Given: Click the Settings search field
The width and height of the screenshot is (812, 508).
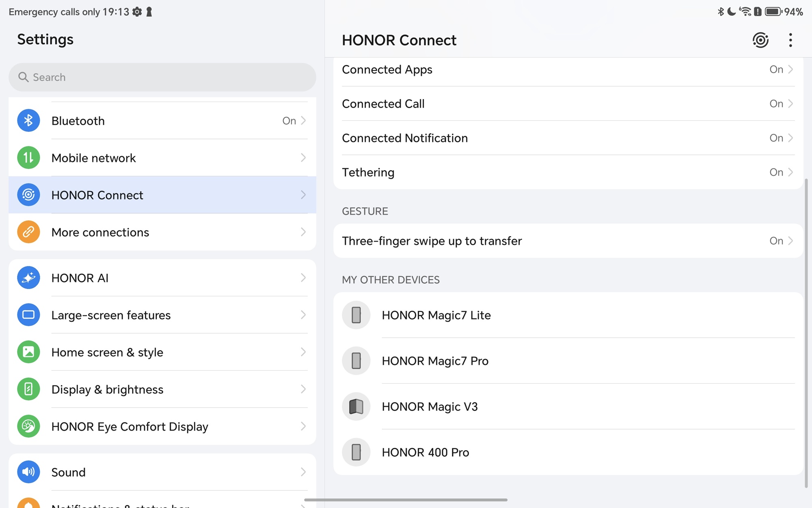Looking at the screenshot, I should pyautogui.click(x=162, y=77).
